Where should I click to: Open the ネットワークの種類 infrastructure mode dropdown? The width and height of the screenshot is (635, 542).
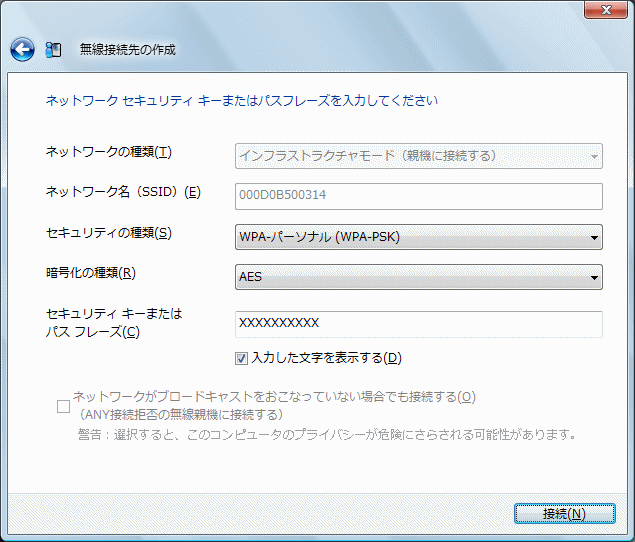(418, 156)
